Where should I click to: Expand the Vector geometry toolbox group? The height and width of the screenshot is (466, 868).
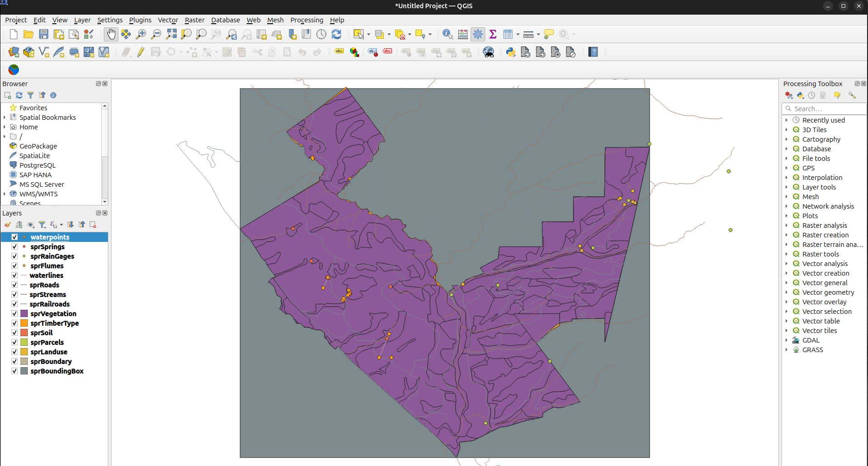(786, 292)
